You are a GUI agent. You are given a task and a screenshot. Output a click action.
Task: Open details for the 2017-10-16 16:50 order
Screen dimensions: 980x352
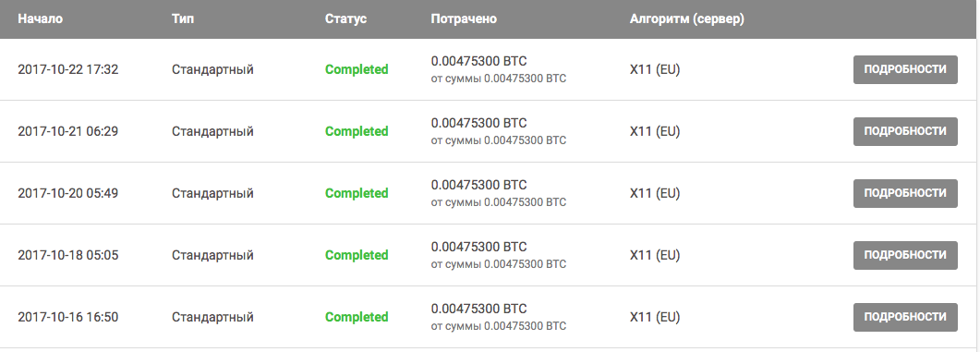pyautogui.click(x=905, y=317)
